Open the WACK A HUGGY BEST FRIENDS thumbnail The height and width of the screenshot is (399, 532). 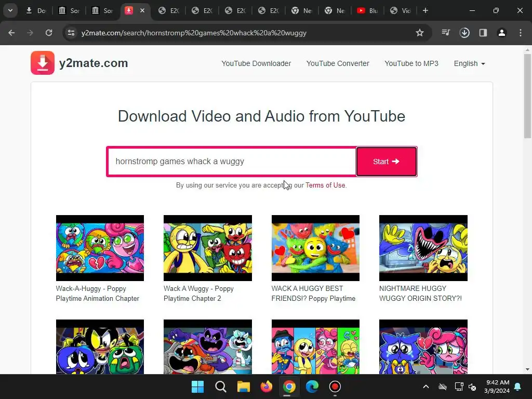pyautogui.click(x=315, y=248)
